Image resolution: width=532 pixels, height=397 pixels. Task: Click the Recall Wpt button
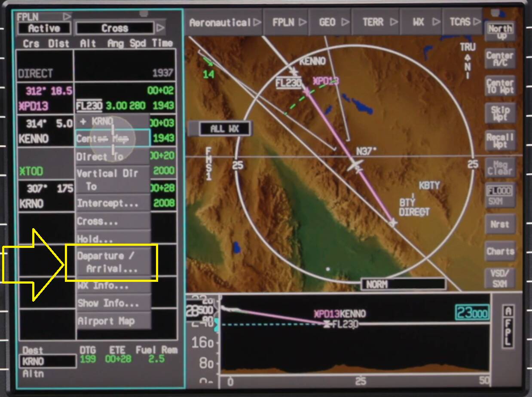click(x=500, y=140)
